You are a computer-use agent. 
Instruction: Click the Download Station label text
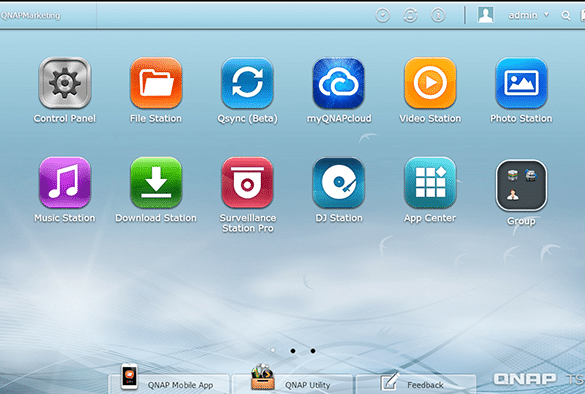[156, 218]
